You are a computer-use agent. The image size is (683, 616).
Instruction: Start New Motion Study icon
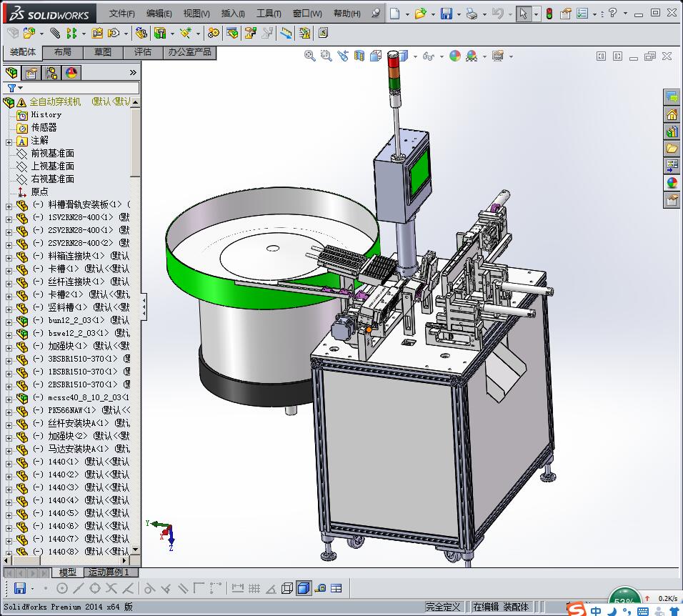pyautogui.click(x=214, y=33)
